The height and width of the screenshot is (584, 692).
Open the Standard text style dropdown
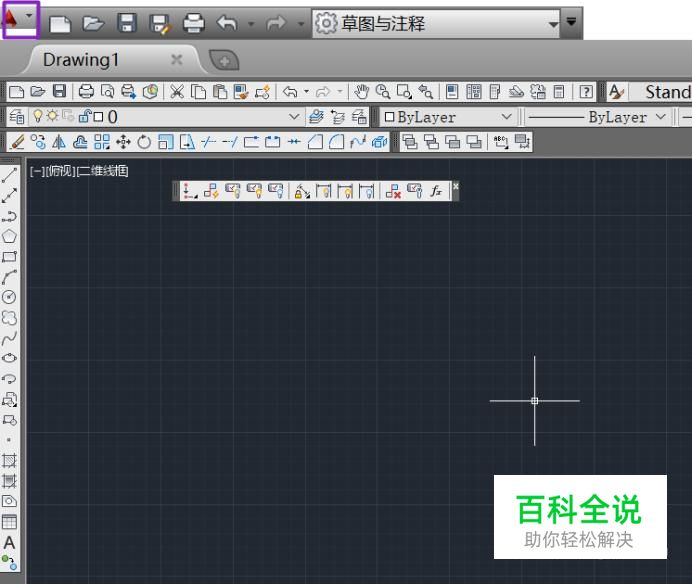point(660,92)
